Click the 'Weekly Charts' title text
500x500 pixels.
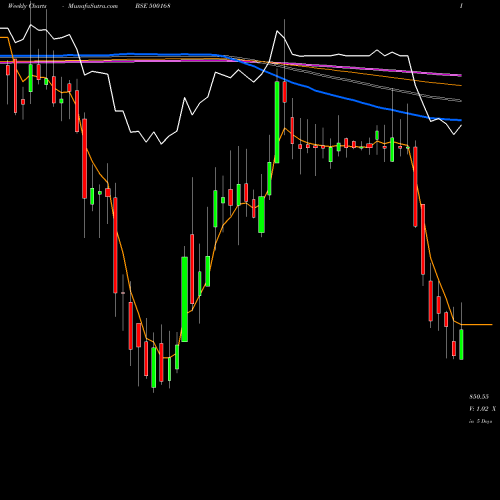(27, 6)
